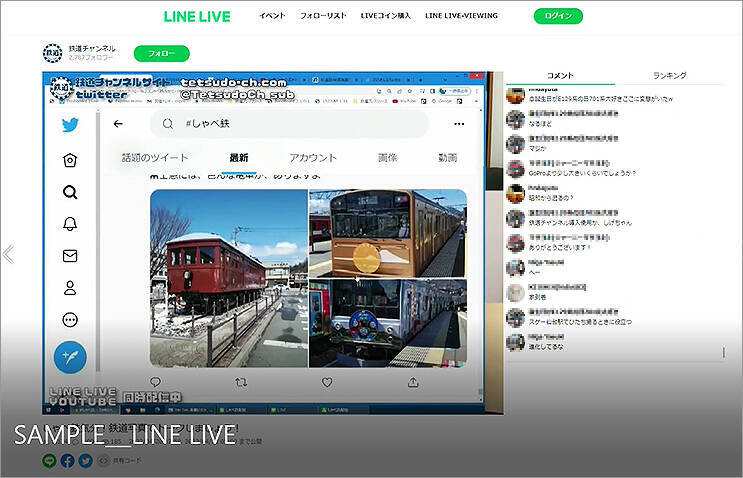Click the comment reading マジか
743x478 pixels.
point(537,148)
